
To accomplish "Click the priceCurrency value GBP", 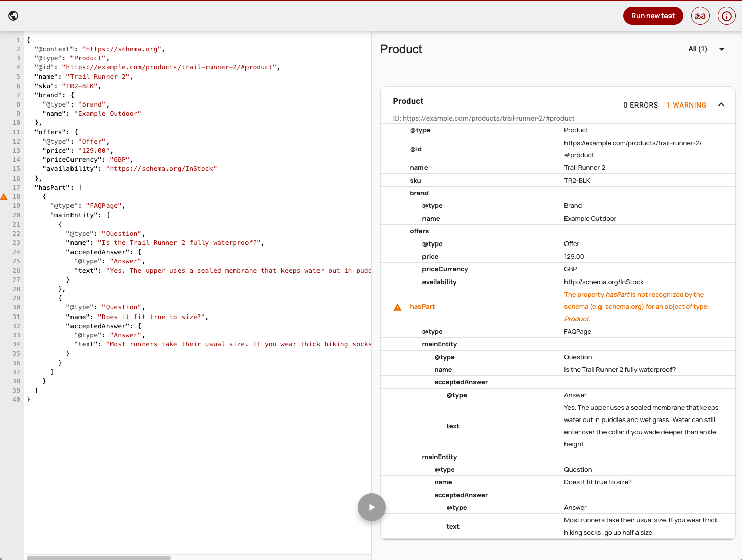I will tap(571, 269).
